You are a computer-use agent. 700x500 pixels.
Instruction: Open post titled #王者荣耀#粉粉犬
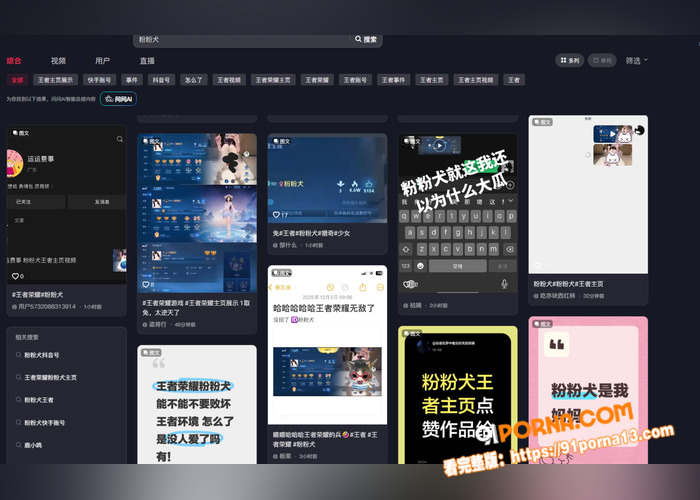[x=38, y=295]
